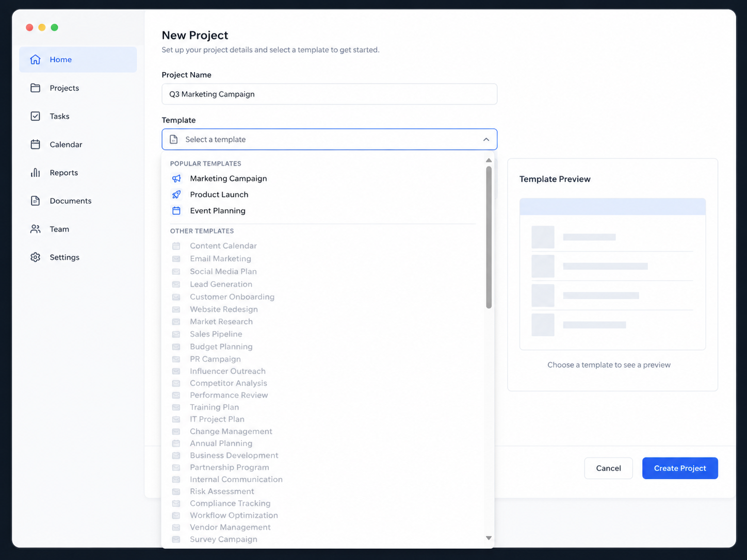Click the icon beside Competitor Analysis
This screenshot has width=747, height=560.
pos(176,383)
